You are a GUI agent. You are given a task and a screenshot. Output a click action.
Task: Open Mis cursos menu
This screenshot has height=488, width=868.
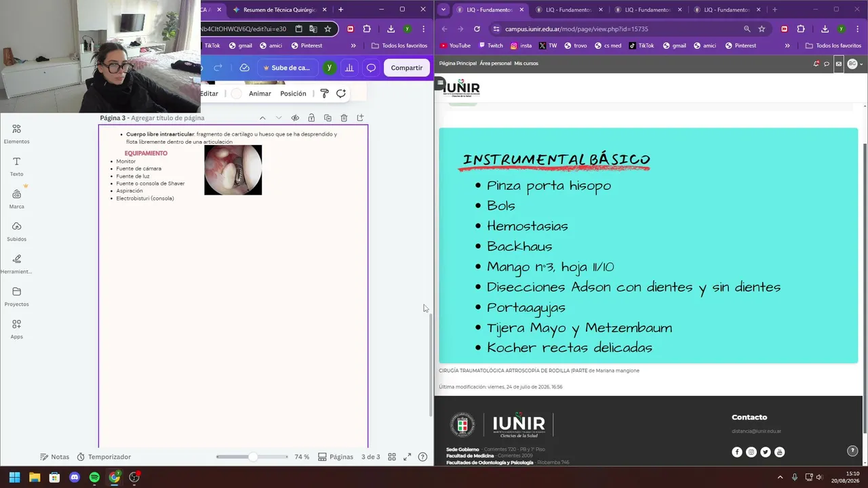pos(526,64)
